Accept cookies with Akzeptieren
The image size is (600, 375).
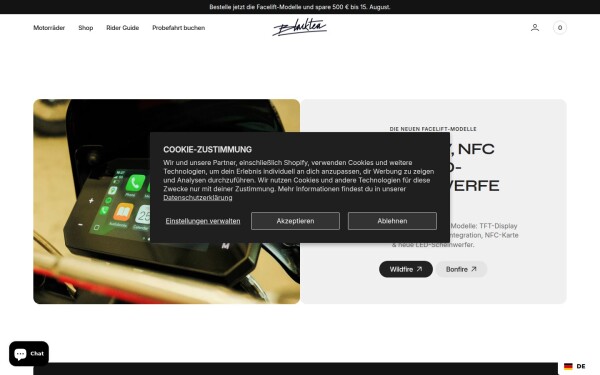tap(295, 221)
